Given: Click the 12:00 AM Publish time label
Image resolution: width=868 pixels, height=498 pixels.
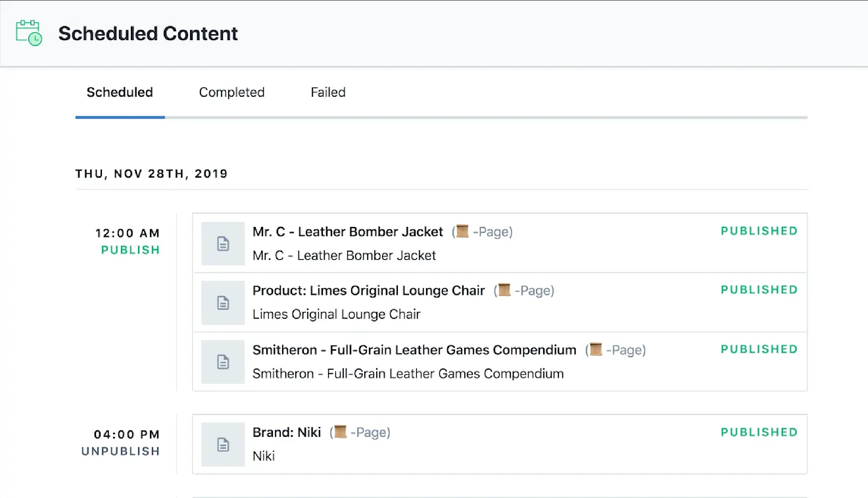Looking at the screenshot, I should coord(128,234).
